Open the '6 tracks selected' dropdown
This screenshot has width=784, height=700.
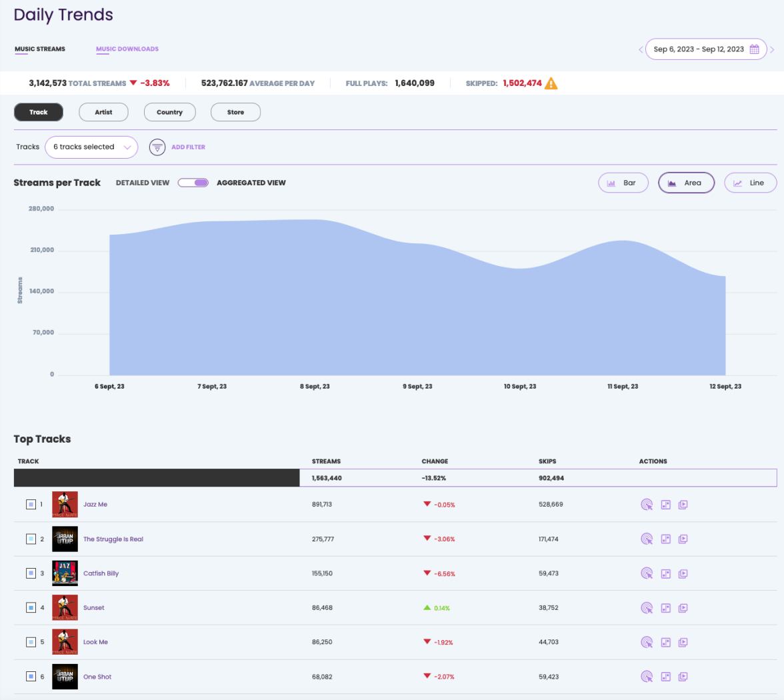pos(91,147)
